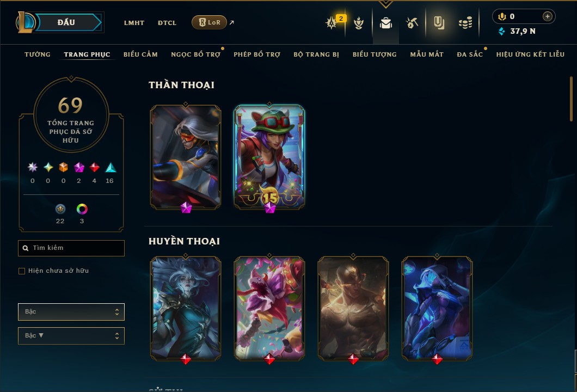Switch to the BIỂU CẢM tab

[x=140, y=54]
